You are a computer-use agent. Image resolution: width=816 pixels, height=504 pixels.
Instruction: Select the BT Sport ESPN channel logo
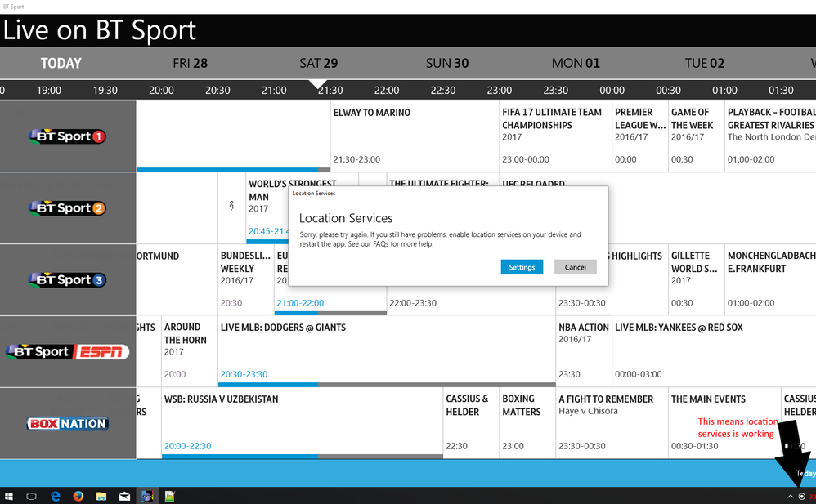tap(68, 351)
